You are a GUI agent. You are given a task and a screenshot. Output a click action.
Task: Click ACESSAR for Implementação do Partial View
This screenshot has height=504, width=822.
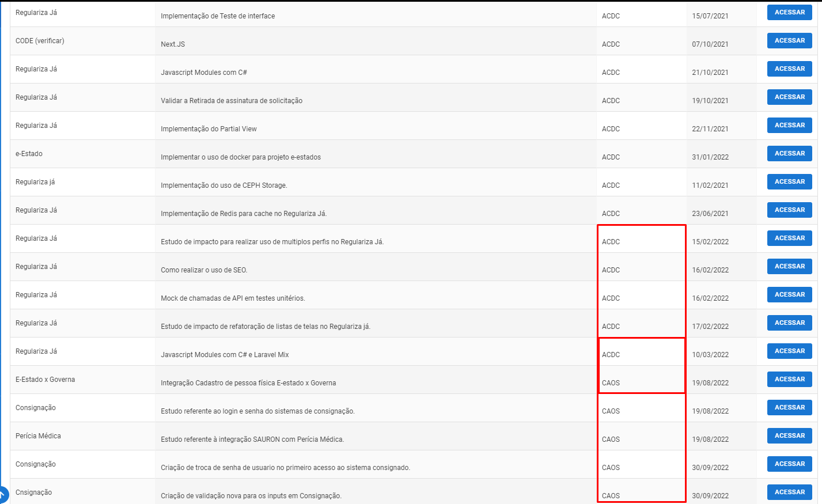(789, 125)
